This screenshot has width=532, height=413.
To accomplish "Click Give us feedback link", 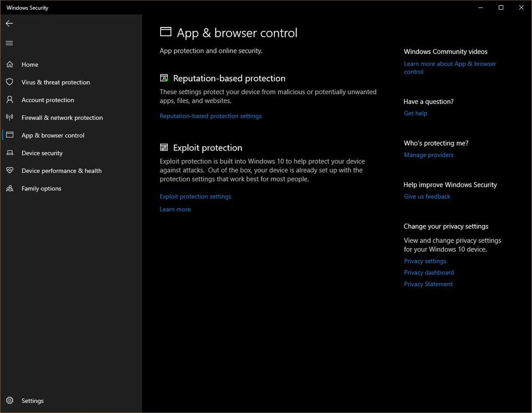I will click(x=427, y=196).
